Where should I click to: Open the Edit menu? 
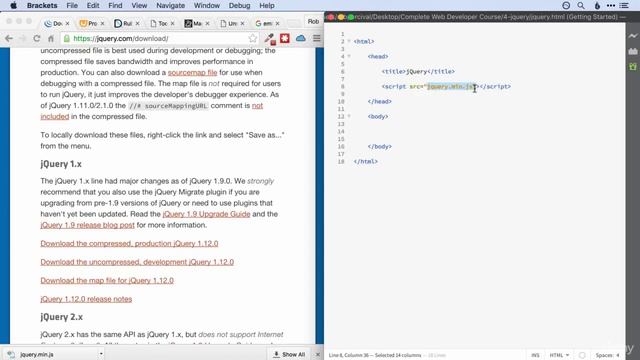click(x=93, y=5)
